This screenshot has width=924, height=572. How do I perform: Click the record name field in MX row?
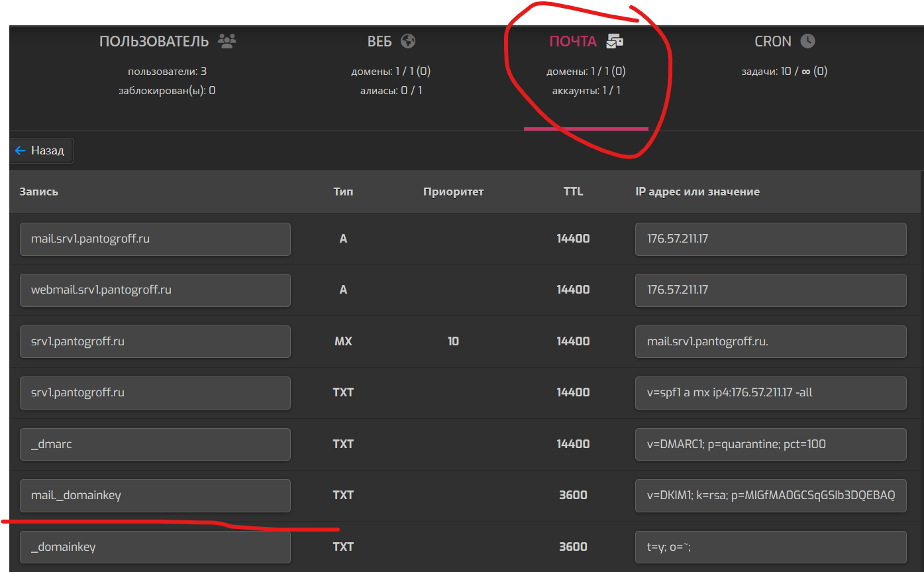click(155, 341)
